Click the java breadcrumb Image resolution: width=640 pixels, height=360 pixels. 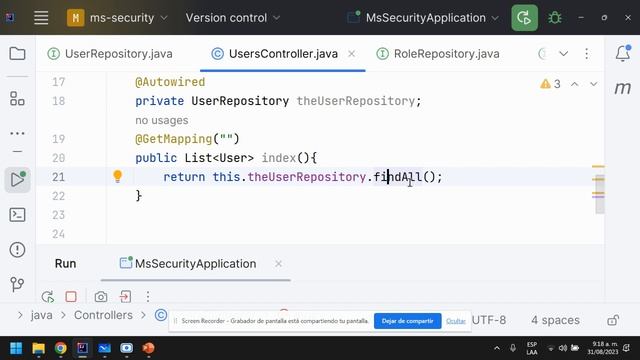pos(42,315)
